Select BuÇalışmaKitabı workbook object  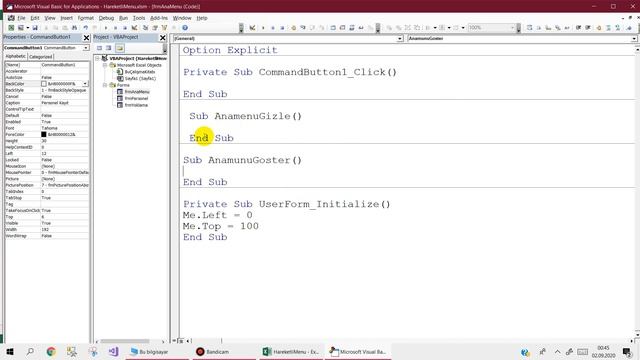(x=140, y=72)
